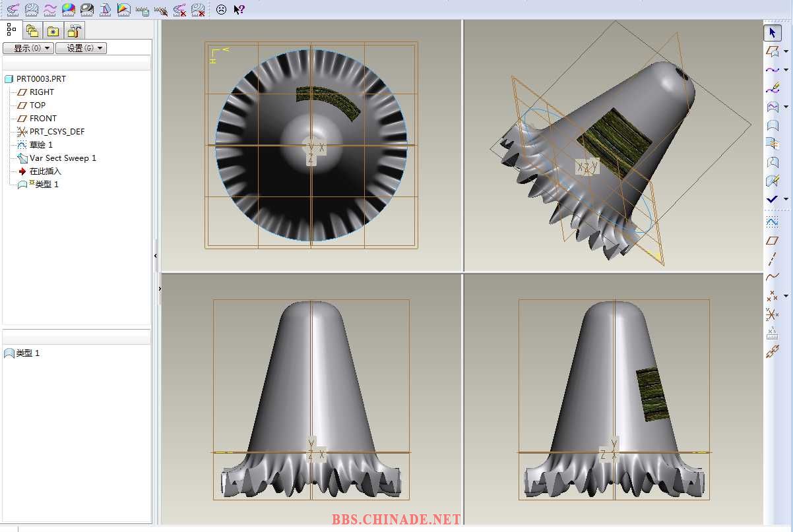Collapse the left panel with the arrow handle
The width and height of the screenshot is (793, 532).
[x=156, y=256]
